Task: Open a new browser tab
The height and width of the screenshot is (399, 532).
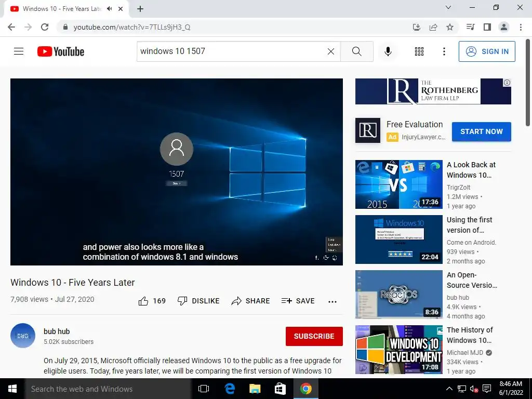Action: coord(140,9)
